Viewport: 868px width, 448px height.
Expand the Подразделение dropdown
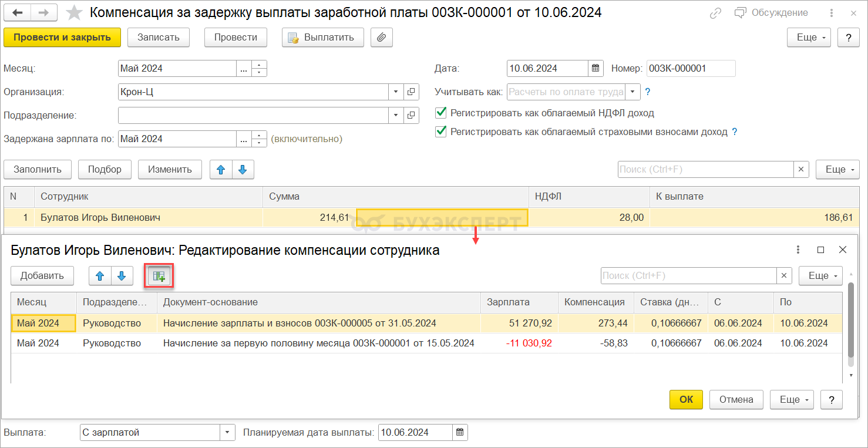(396, 115)
